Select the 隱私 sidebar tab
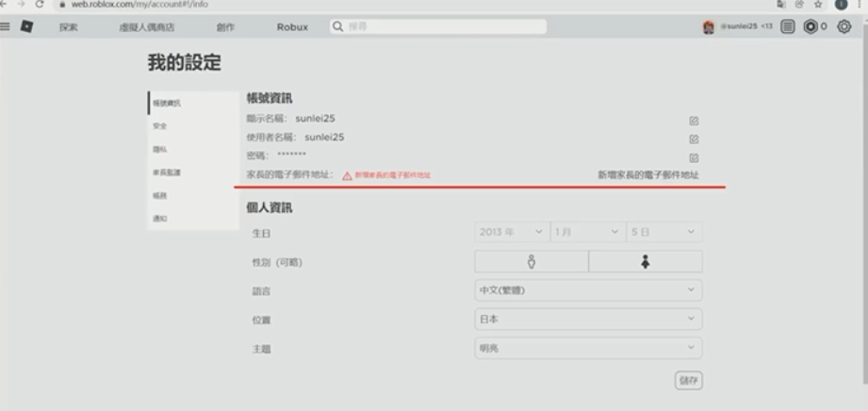Screen dimensions: 868x411 [194, 150]
